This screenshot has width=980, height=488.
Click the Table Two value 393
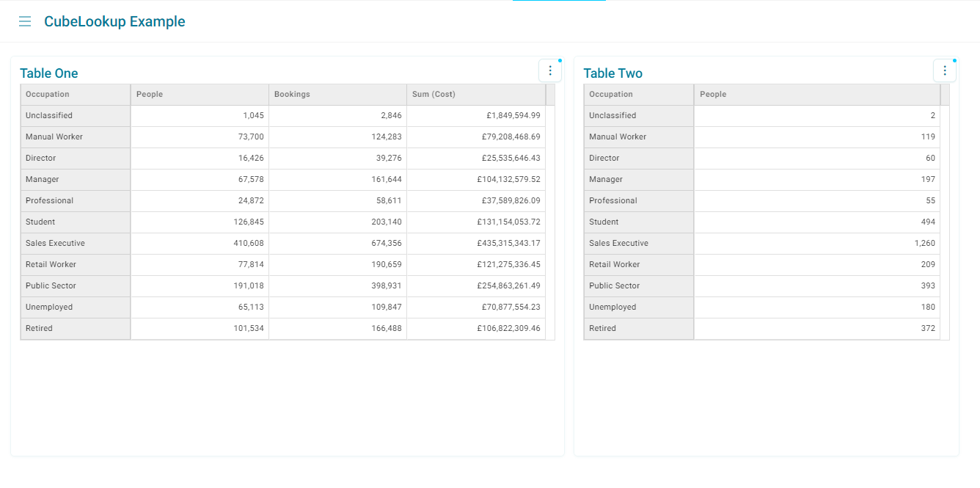(817, 286)
